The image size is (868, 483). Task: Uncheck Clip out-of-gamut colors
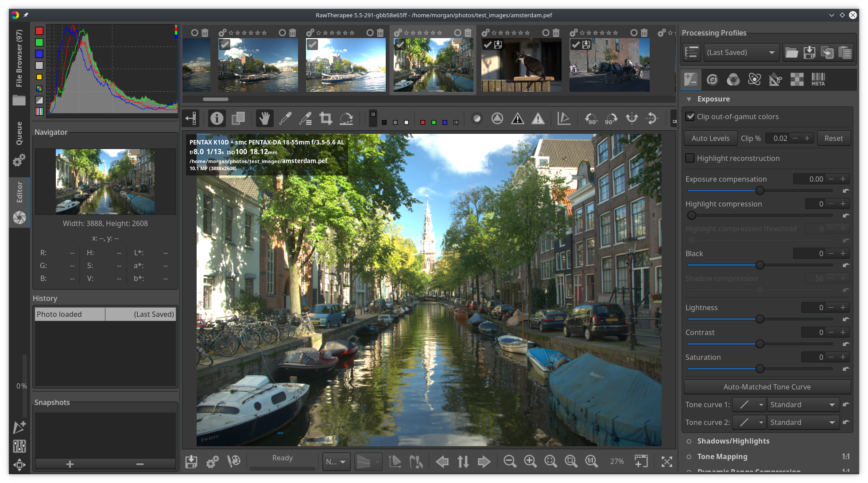coord(690,117)
